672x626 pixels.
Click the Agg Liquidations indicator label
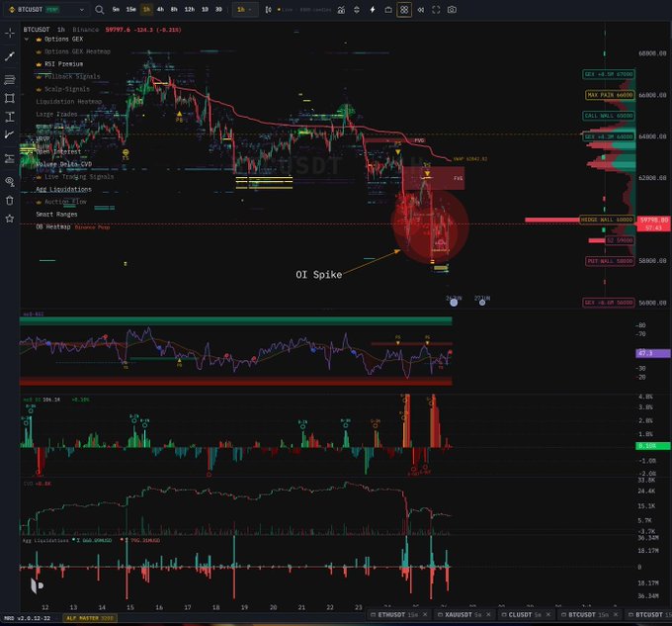(64, 189)
